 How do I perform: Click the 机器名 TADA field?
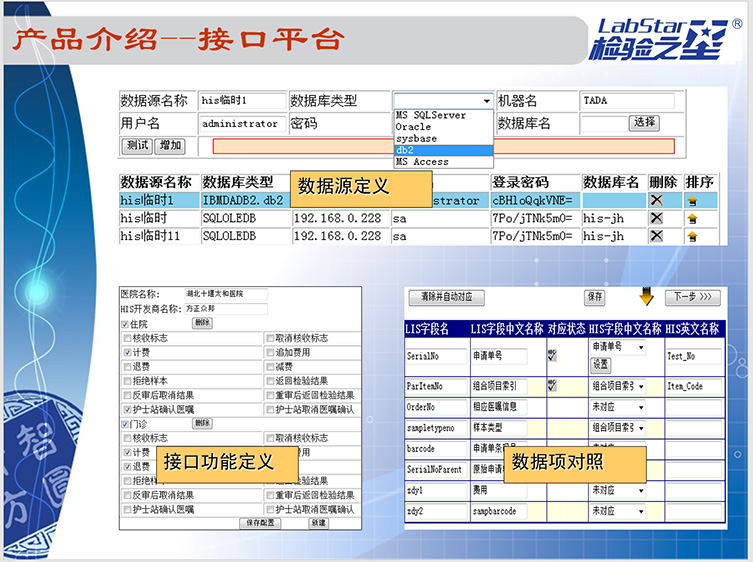click(x=627, y=100)
